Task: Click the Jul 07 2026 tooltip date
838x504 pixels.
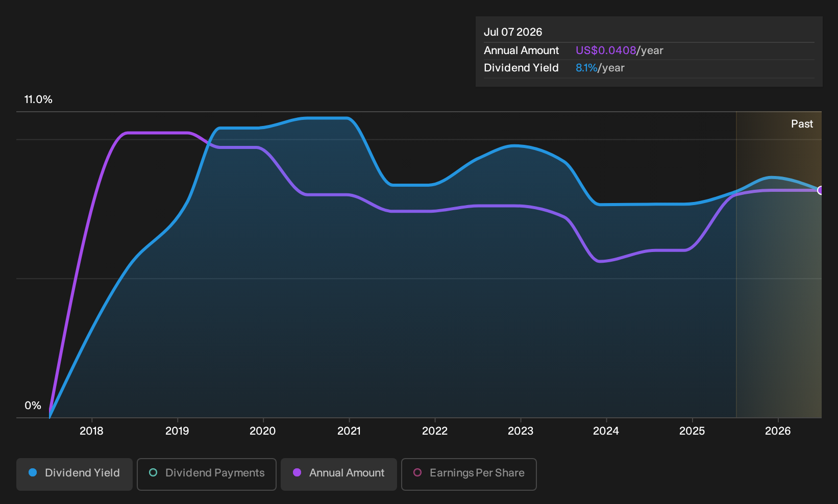Action: click(513, 32)
